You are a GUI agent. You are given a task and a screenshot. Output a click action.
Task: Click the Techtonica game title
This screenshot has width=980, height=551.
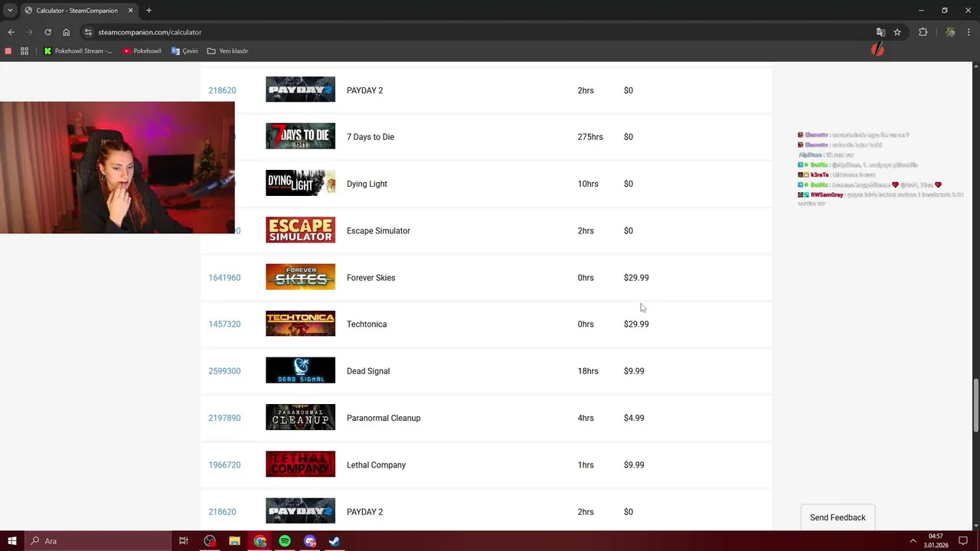(367, 324)
